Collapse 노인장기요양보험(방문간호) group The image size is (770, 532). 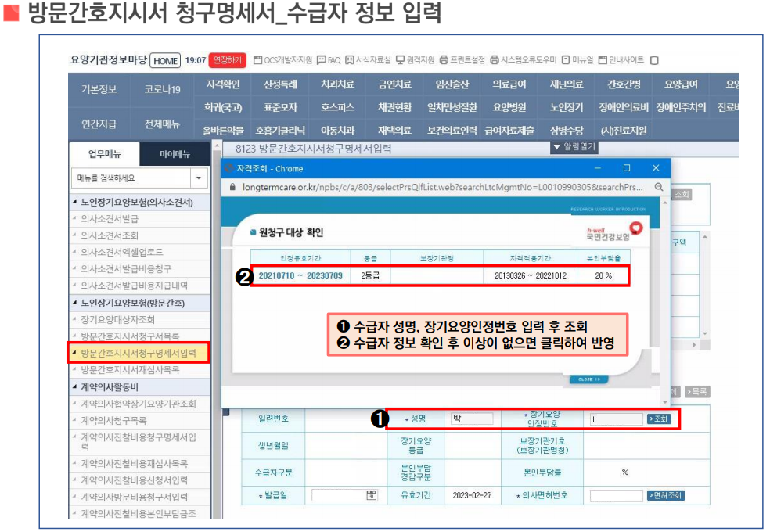[74, 303]
